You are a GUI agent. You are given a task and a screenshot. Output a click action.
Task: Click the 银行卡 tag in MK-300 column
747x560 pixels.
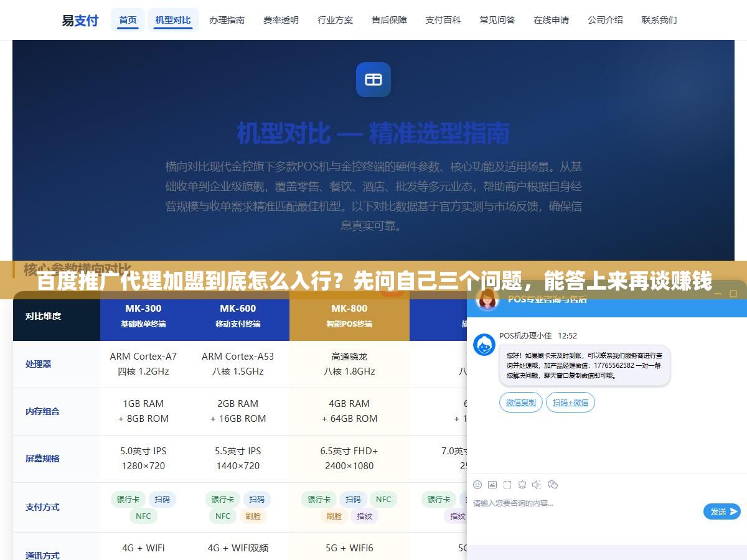pyautogui.click(x=128, y=499)
